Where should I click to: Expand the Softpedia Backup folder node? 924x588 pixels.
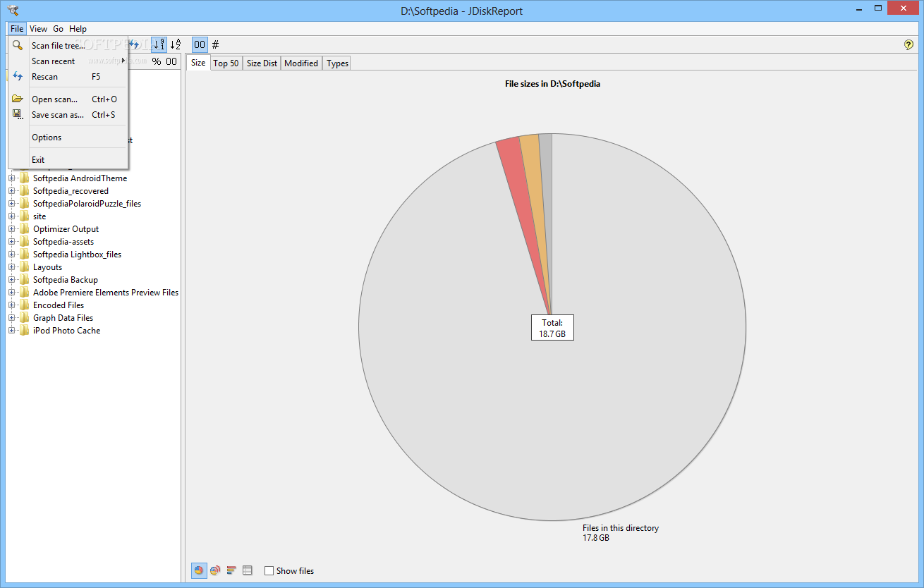11,280
